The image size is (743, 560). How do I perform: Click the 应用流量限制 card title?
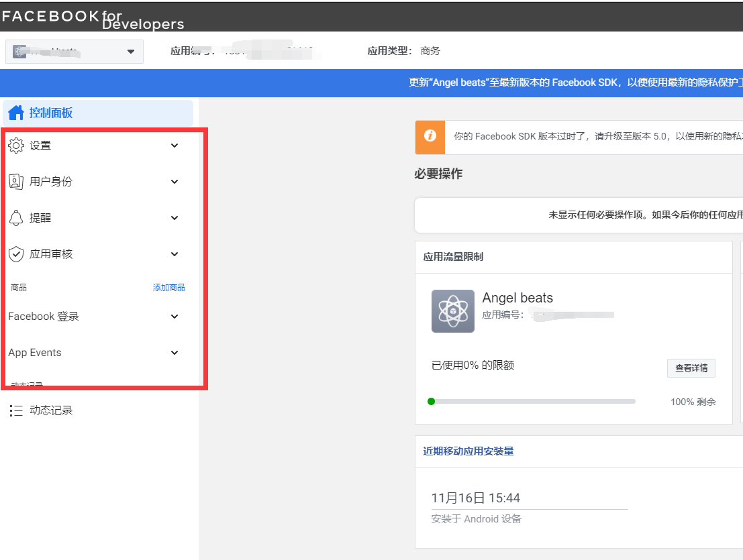pos(453,257)
